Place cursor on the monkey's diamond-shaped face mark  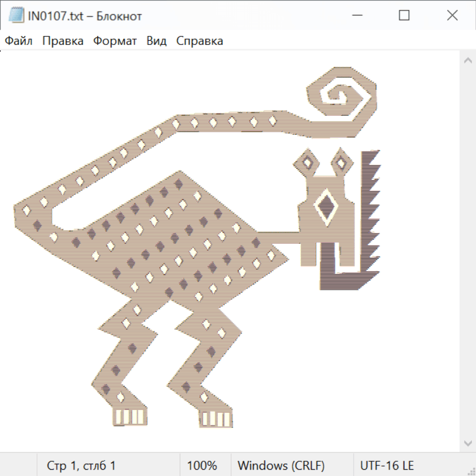(x=326, y=207)
